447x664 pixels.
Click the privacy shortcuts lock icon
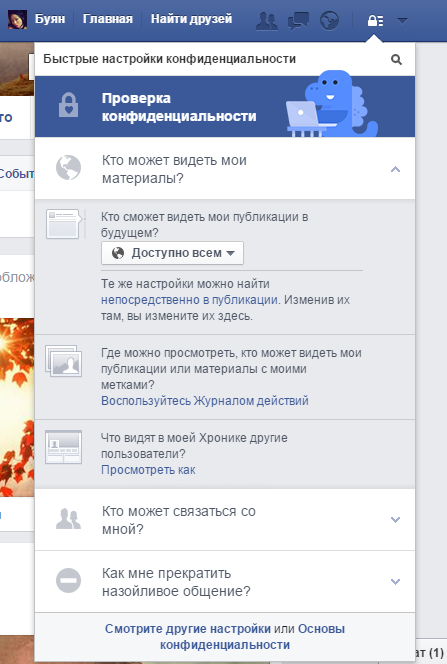pyautogui.click(x=375, y=20)
